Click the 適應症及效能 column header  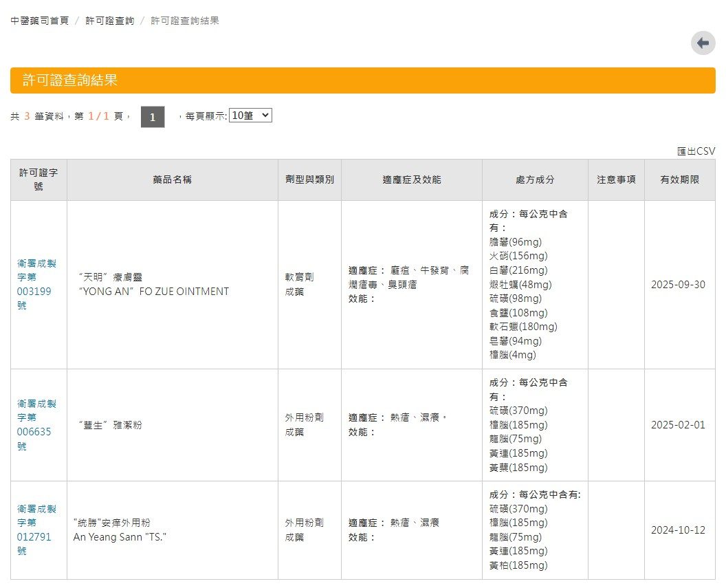(412, 179)
